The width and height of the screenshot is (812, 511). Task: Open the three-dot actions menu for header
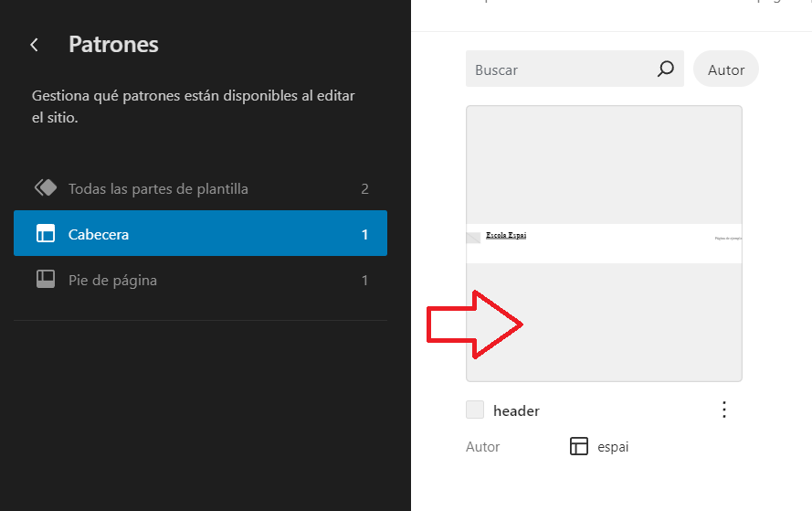point(724,410)
